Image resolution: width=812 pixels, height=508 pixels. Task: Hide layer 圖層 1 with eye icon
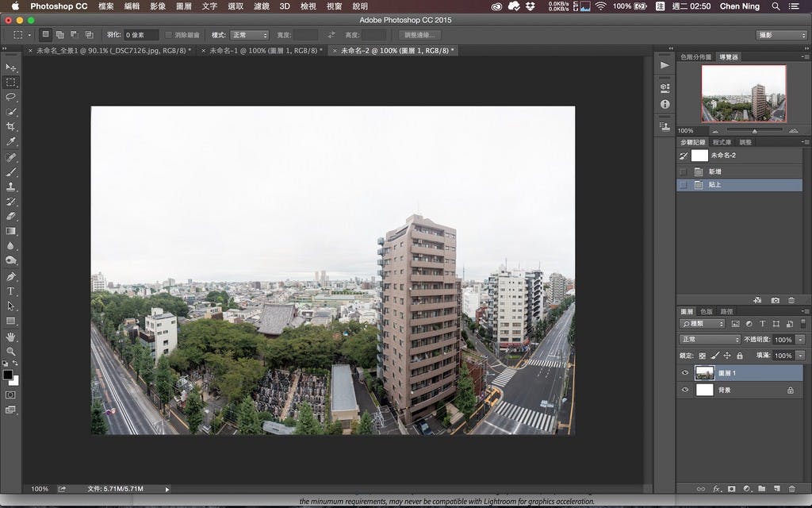pos(685,372)
